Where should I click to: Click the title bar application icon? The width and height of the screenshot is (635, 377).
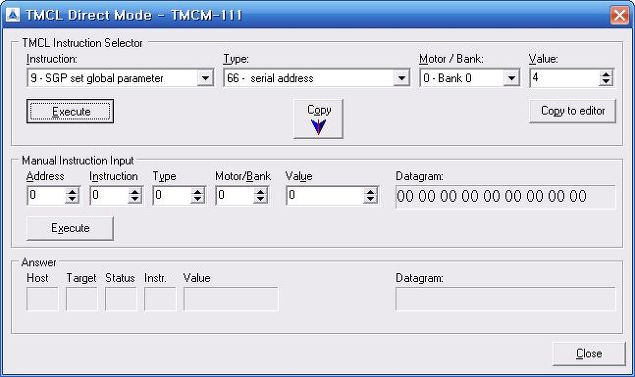tap(13, 15)
